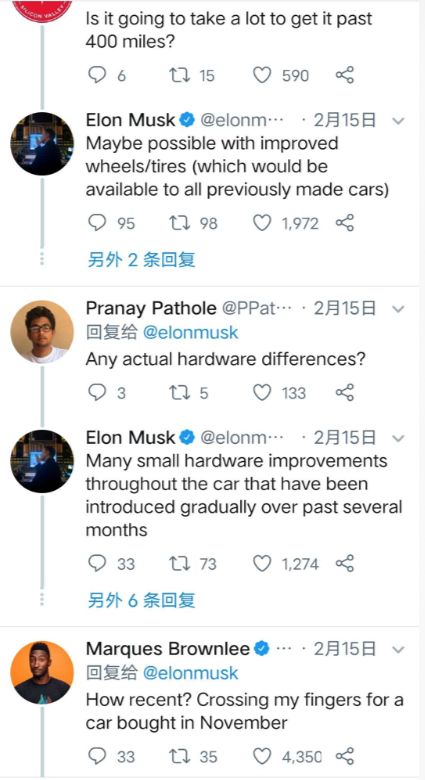Reply to Pranay Pathole's hardware differences tweet

(97, 393)
